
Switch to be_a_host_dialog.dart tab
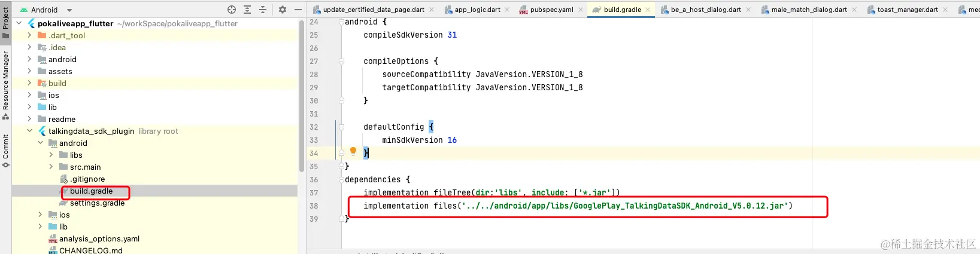point(706,10)
